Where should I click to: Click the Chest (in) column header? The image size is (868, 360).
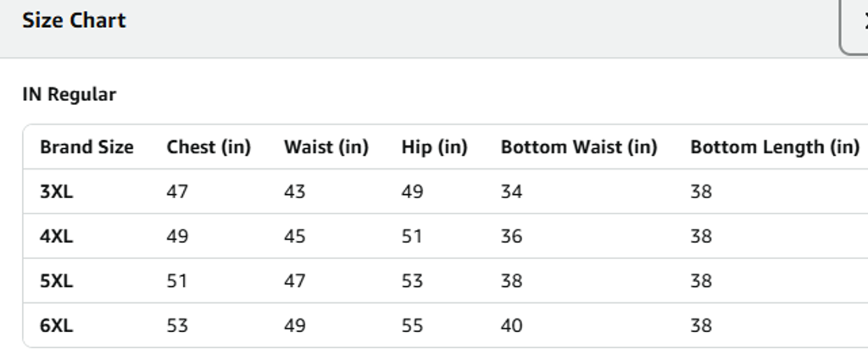coord(209,147)
